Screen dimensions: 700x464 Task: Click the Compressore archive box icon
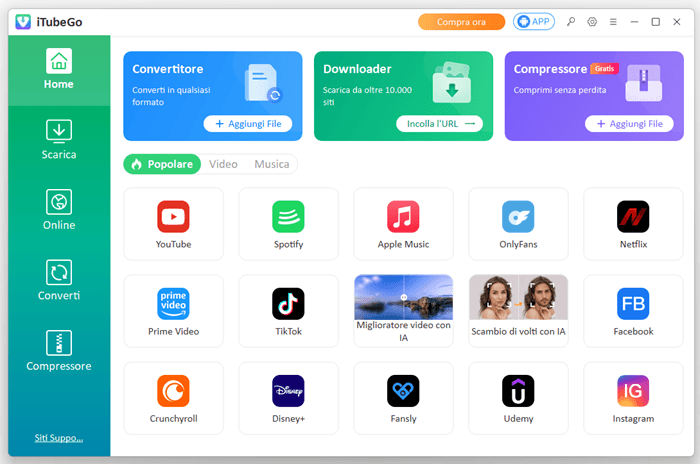[643, 83]
